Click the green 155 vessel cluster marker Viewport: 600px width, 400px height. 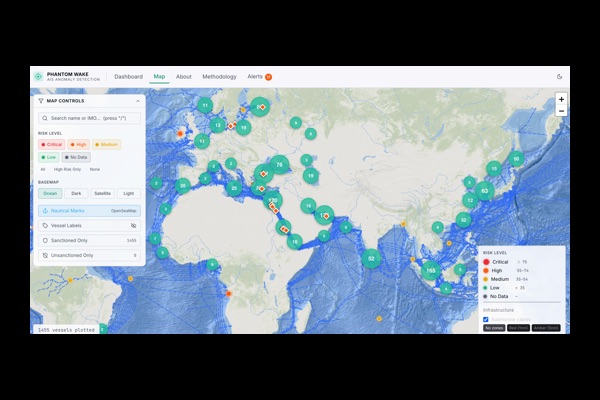click(x=431, y=270)
